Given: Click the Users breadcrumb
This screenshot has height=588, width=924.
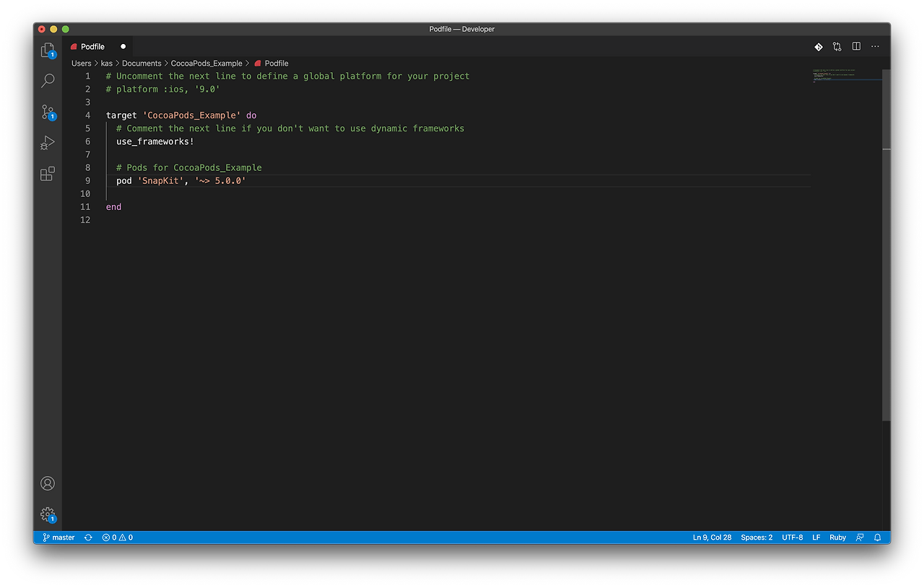Looking at the screenshot, I should tap(82, 63).
